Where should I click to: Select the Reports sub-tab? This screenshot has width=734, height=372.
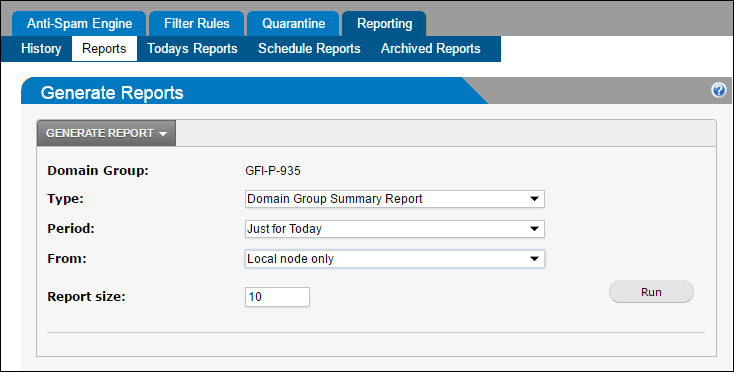click(x=104, y=49)
